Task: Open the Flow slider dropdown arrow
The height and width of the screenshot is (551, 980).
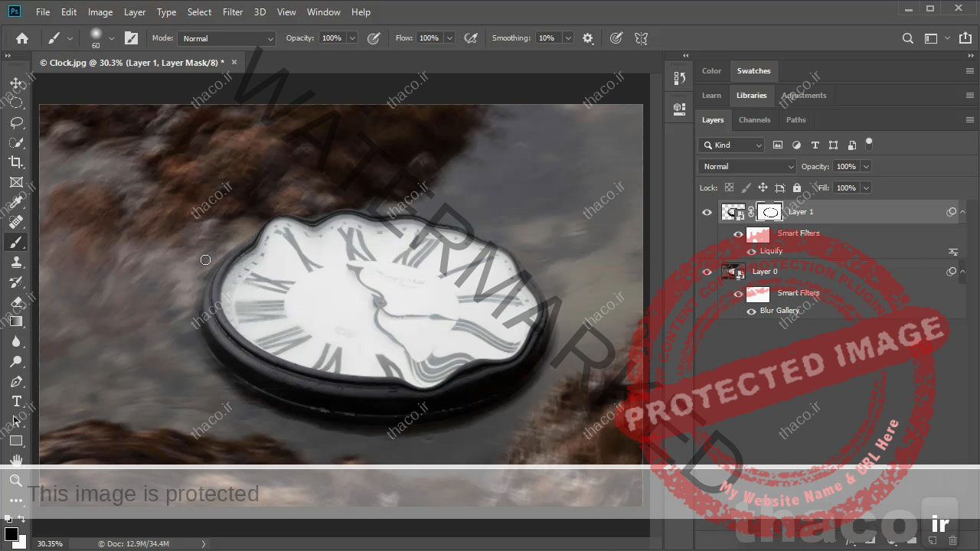Action: [x=449, y=38]
